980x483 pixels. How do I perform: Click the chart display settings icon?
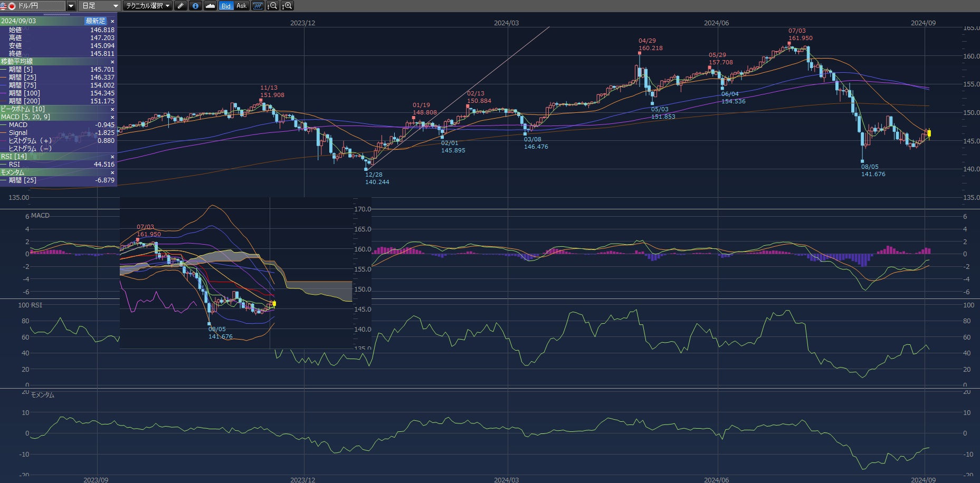258,6
